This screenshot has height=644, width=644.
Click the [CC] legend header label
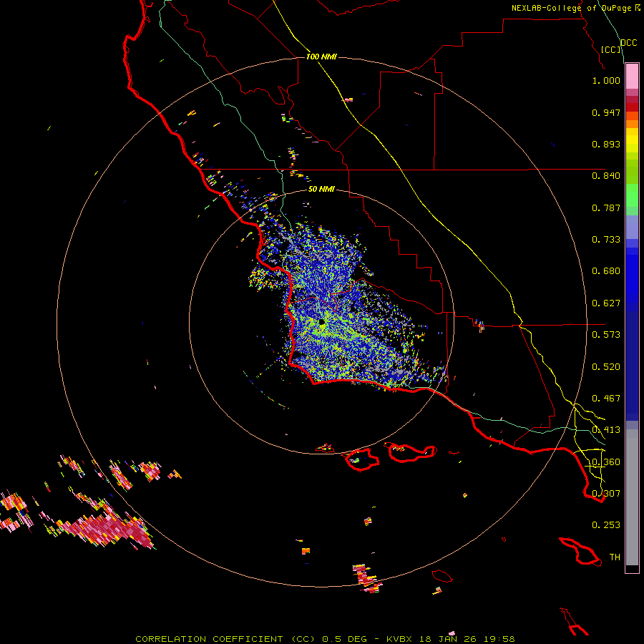[611, 49]
